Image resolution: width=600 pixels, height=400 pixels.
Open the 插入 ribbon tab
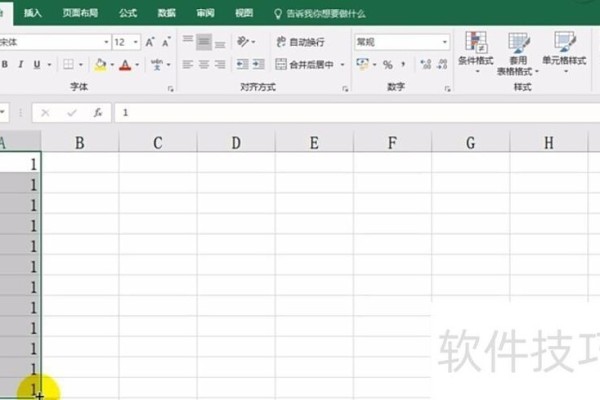(x=33, y=13)
